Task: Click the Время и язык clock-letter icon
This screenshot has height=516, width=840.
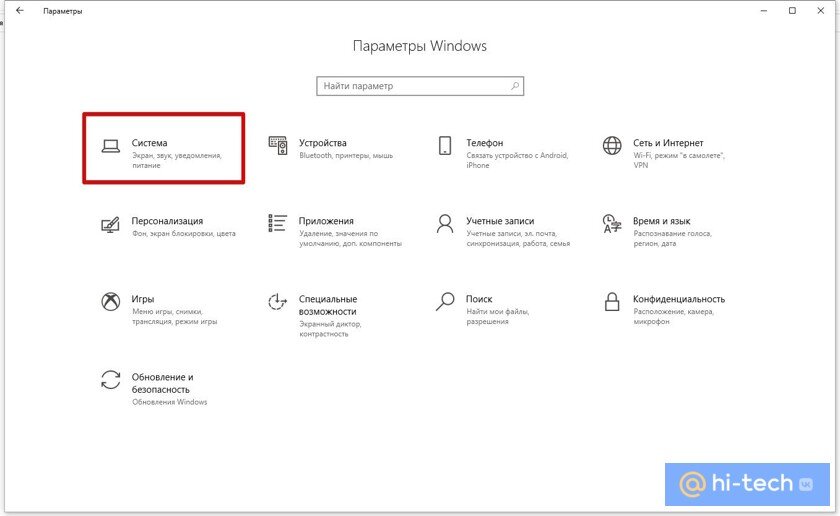Action: coord(612,223)
